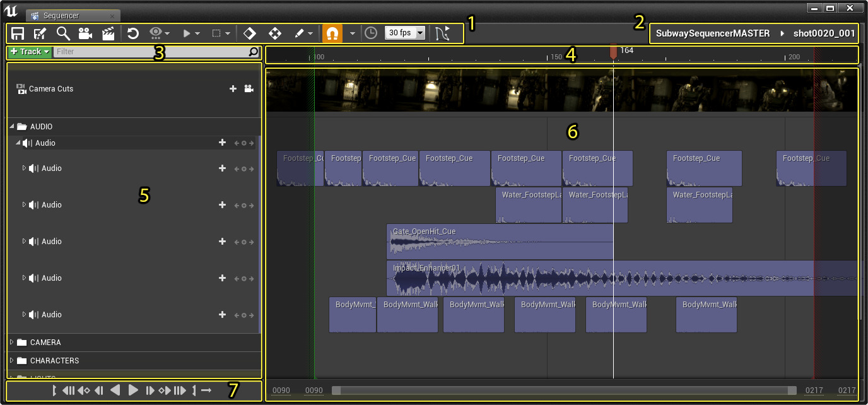Toggle looping with the arrow playback button
Screen dimensions: 868x405
click(206, 390)
